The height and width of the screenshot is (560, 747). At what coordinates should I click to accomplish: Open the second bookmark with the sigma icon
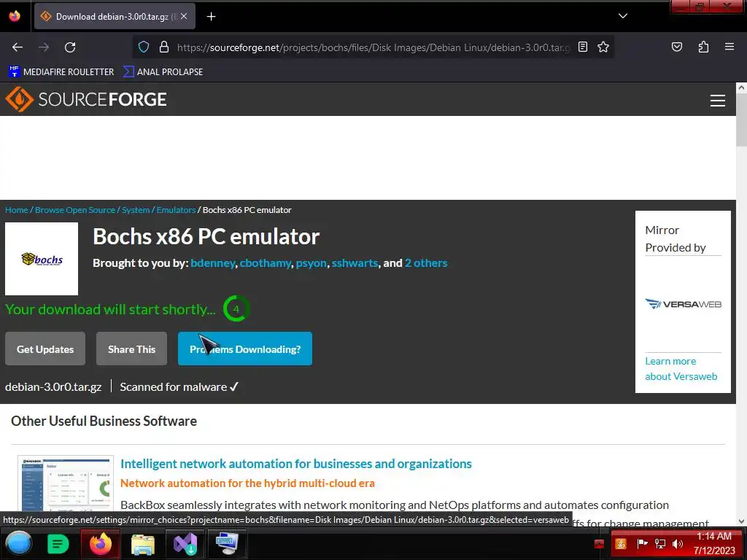tap(163, 72)
